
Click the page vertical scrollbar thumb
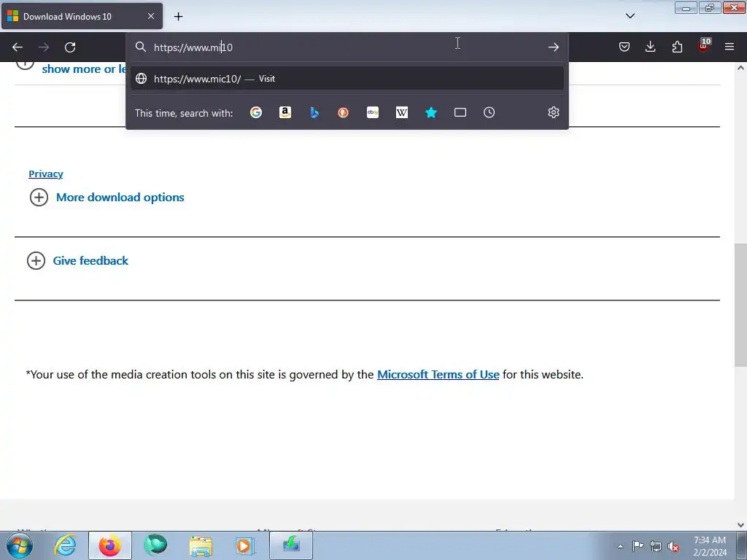[x=740, y=305]
